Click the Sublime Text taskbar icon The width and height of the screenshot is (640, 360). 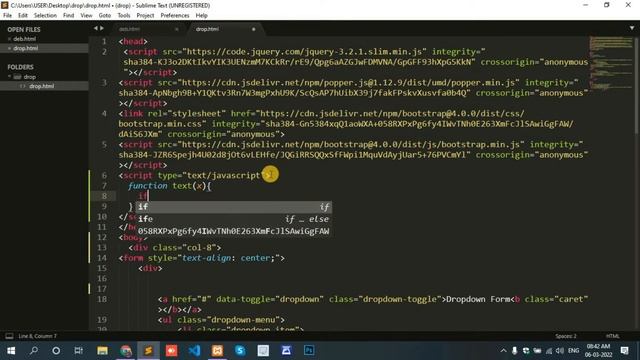coord(148,351)
